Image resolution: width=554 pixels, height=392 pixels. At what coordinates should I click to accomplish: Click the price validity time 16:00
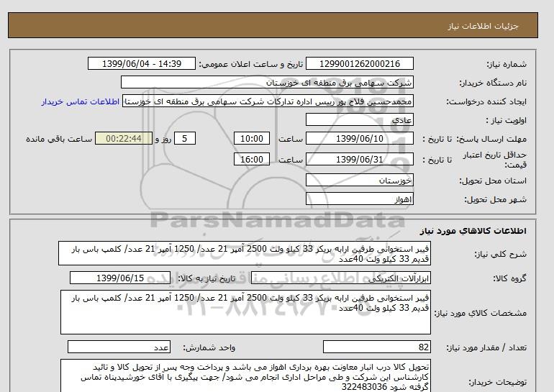coord(253,160)
